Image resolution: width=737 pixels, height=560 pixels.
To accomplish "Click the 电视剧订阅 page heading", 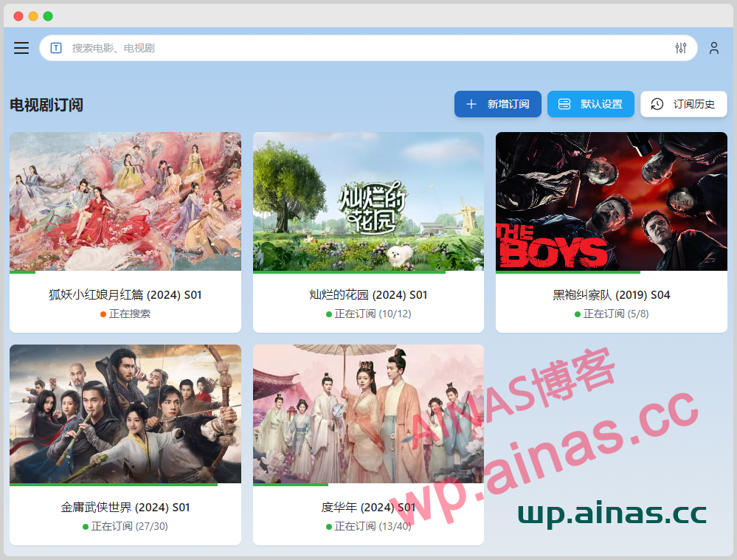I will click(x=46, y=104).
